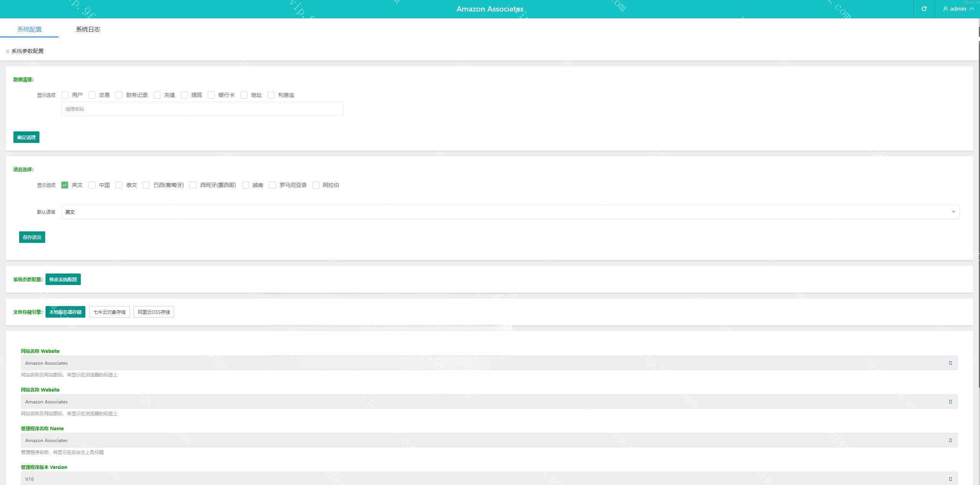The height and width of the screenshot is (485, 980).
Task: Click the 保存语言 button
Action: (x=32, y=237)
